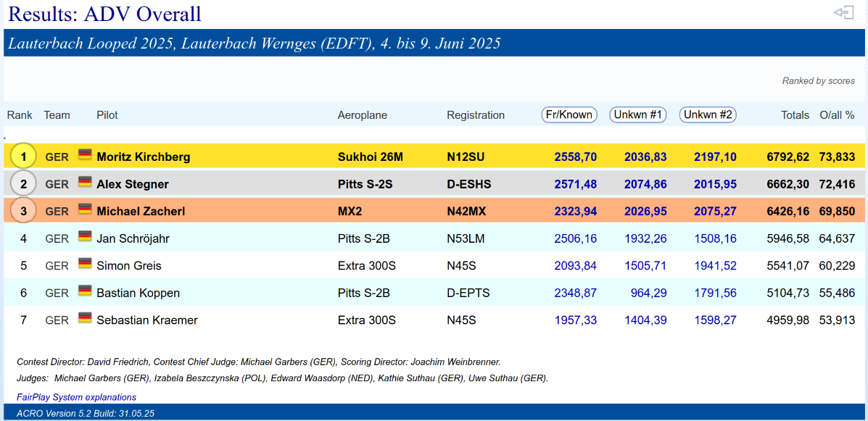Click total score 6792,62
Image resolution: width=868 pixels, height=421 pixels.
click(788, 157)
